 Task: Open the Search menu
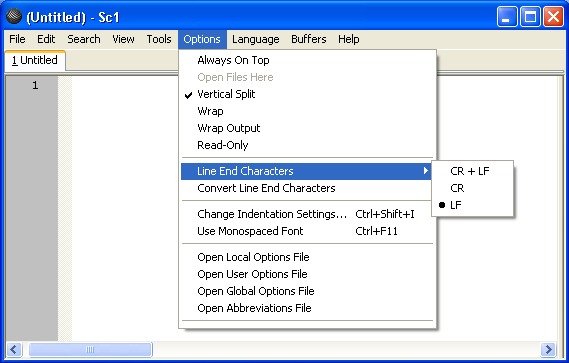tap(84, 39)
